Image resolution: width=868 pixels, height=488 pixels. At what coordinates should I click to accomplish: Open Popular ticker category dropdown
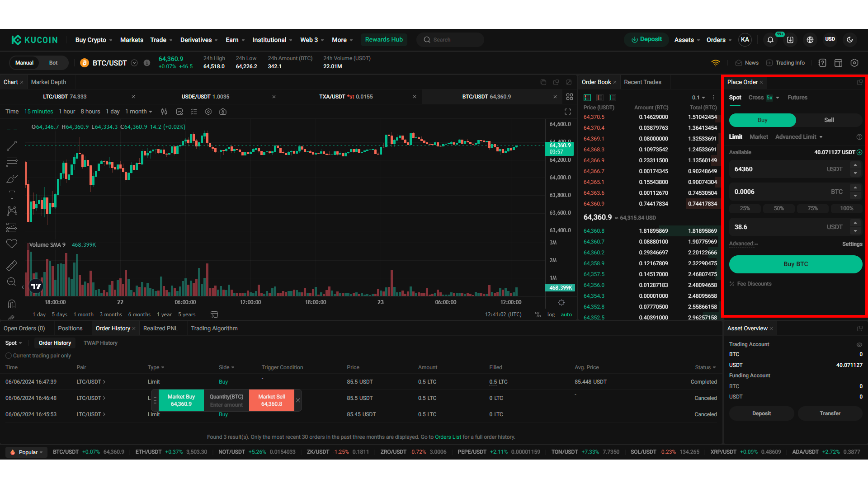(27, 452)
